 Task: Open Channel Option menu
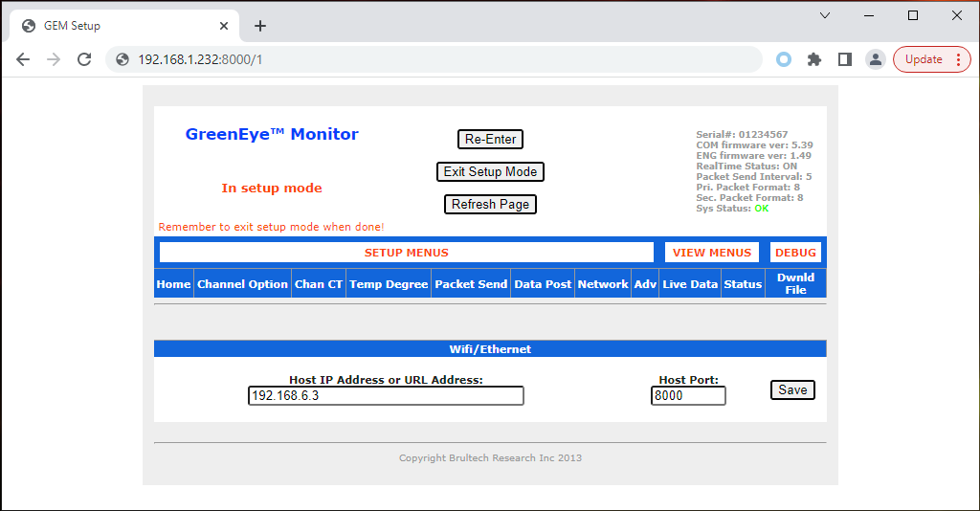(x=242, y=283)
